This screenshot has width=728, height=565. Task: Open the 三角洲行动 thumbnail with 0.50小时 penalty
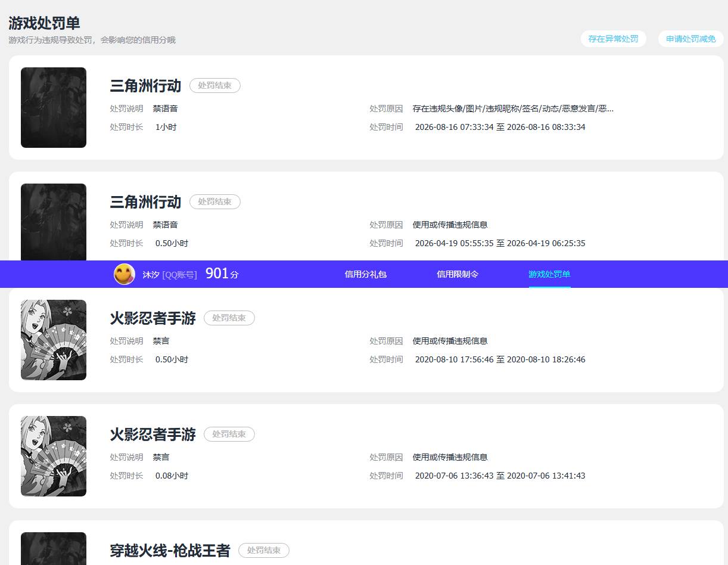(54, 222)
